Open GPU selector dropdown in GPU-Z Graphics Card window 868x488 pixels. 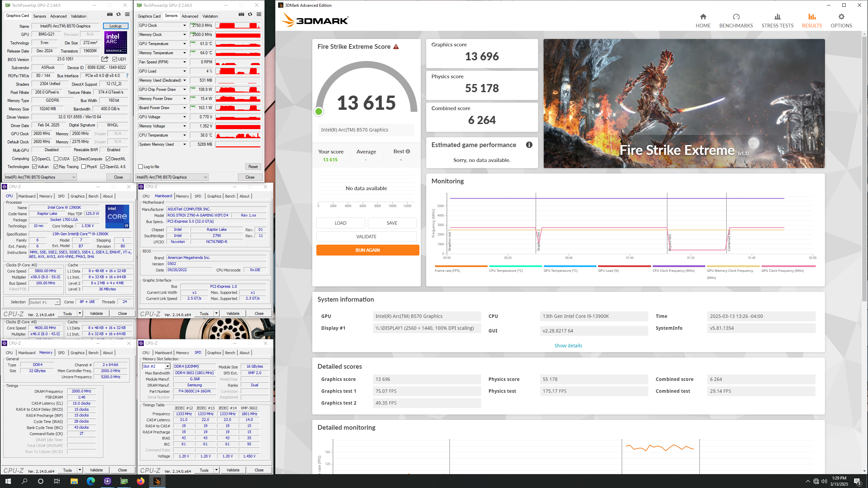click(x=40, y=177)
